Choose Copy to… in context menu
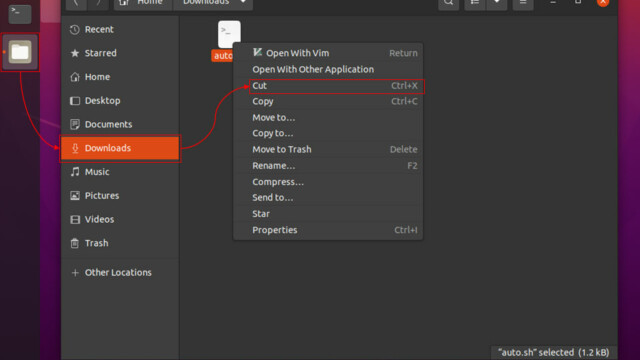 (328, 133)
